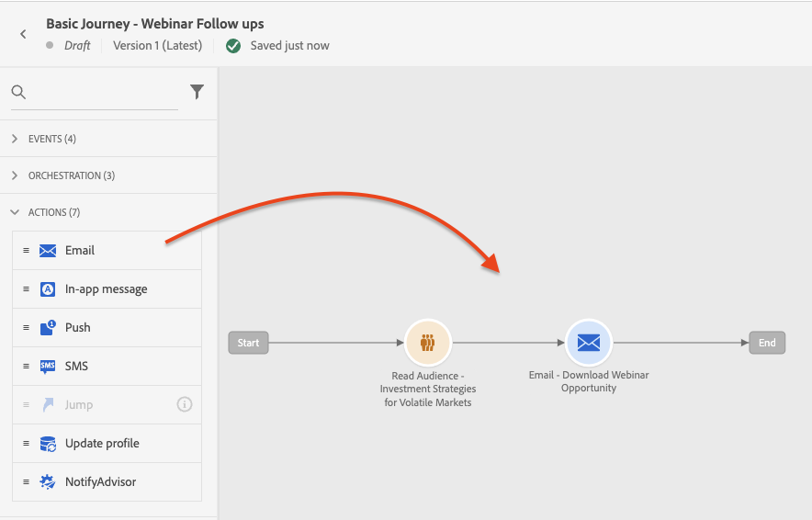Click the search magnifier icon
Image resolution: width=812 pixels, height=520 pixels.
[18, 92]
